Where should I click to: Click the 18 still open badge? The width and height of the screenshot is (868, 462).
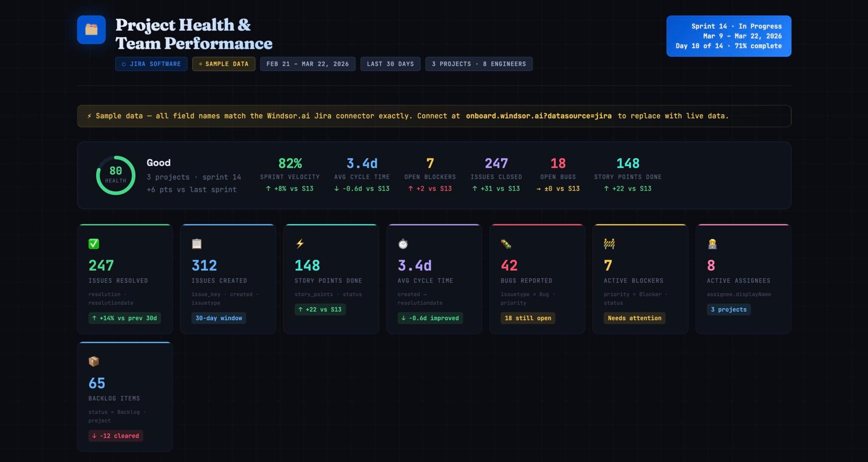tap(528, 318)
